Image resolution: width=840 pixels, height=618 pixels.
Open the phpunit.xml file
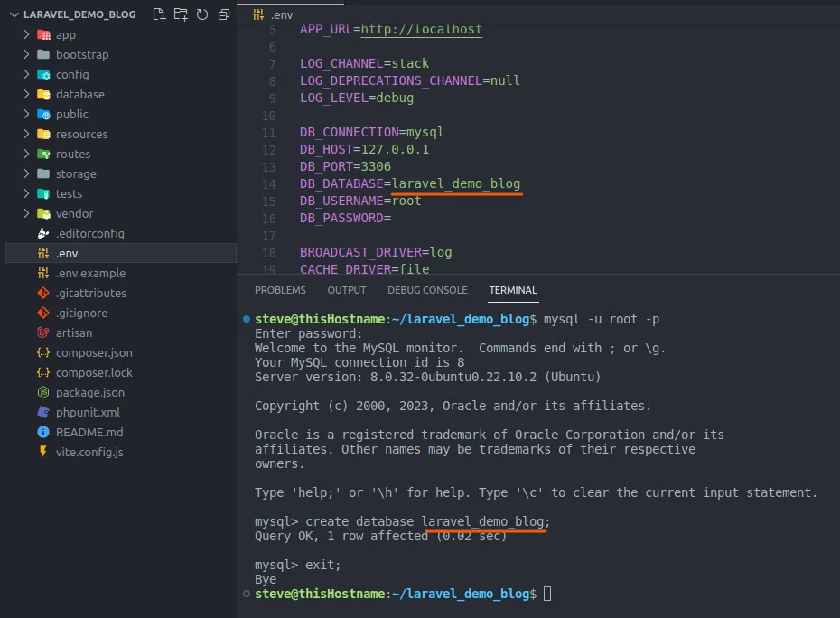[x=87, y=412]
